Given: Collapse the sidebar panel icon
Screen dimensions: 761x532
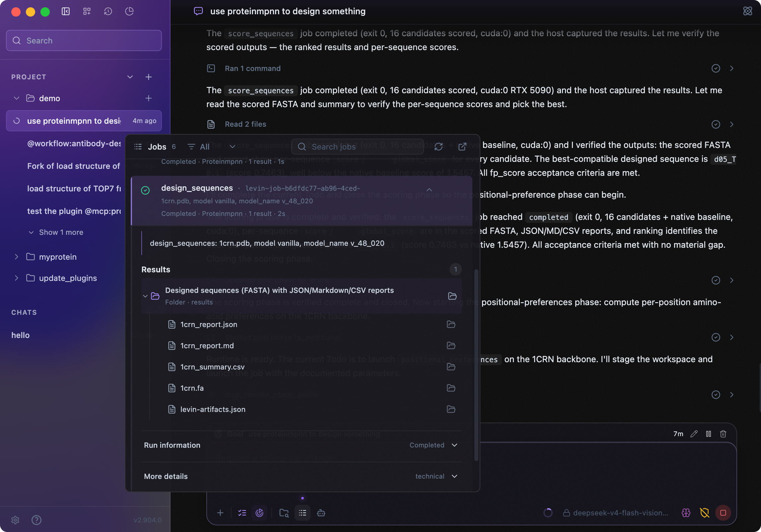Looking at the screenshot, I should (x=66, y=11).
